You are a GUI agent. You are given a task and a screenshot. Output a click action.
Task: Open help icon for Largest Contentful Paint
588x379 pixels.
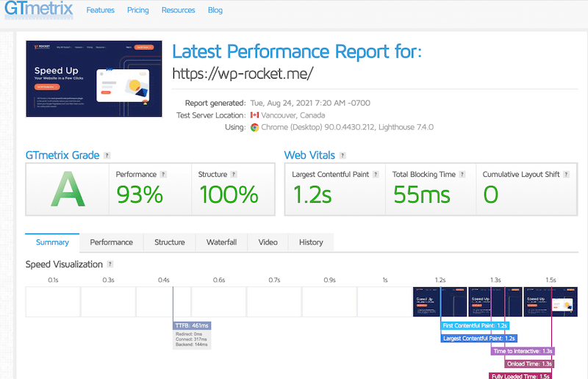point(376,174)
